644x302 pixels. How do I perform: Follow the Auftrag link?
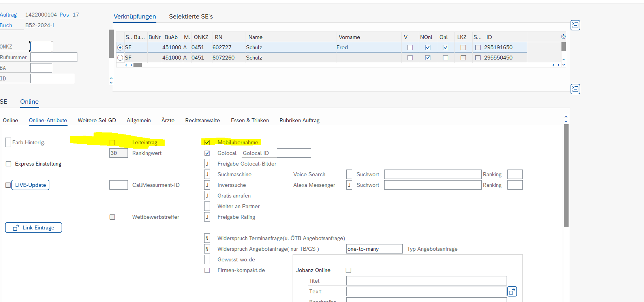coord(8,15)
